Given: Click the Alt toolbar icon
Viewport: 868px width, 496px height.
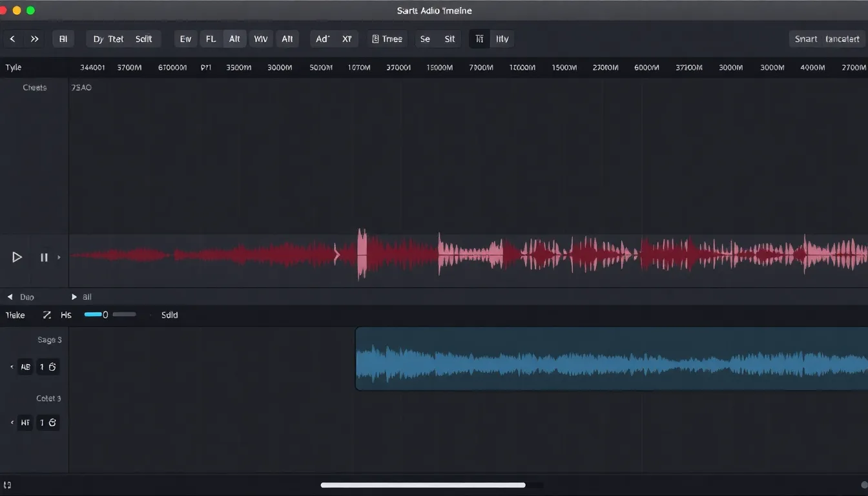Looking at the screenshot, I should click(234, 39).
